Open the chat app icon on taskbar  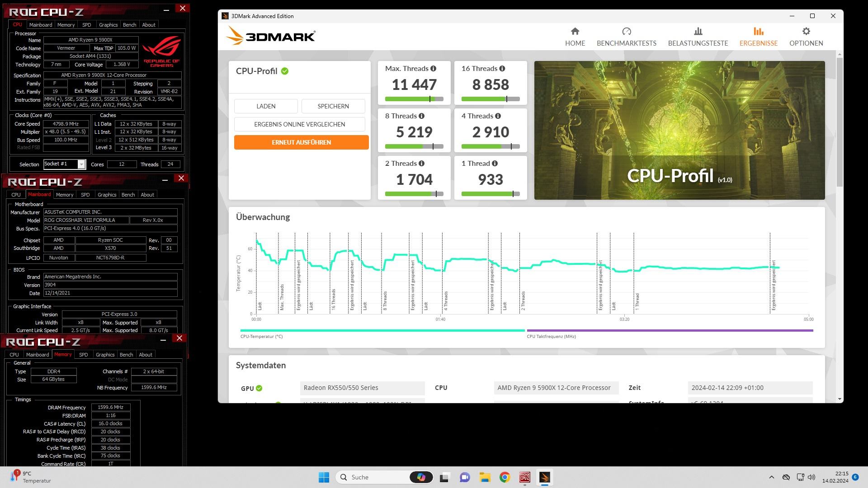pos(465,477)
